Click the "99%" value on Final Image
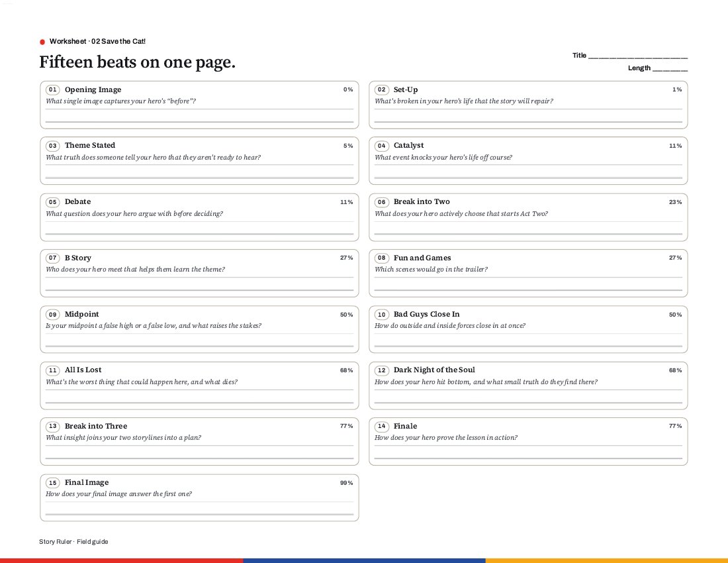The width and height of the screenshot is (728, 563). 347,483
